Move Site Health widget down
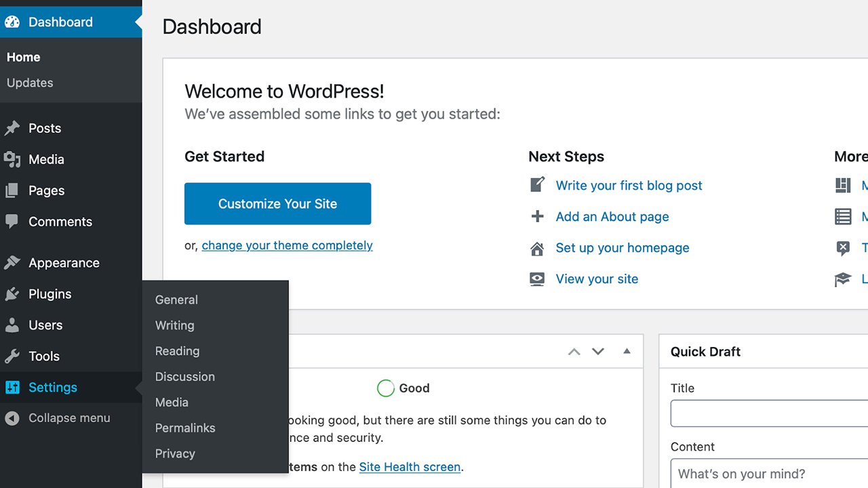Image resolution: width=868 pixels, height=488 pixels. tap(598, 352)
